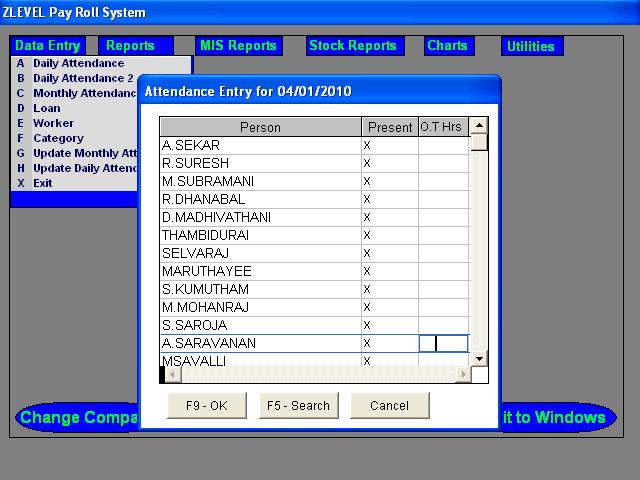The width and height of the screenshot is (640, 480).
Task: Click Present mark for A.SEKAR
Action: tap(367, 145)
